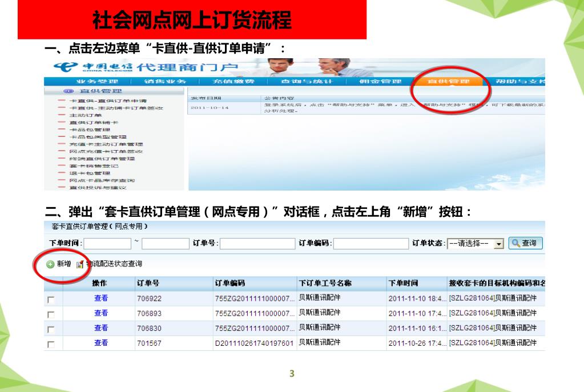Click the 订单号 column header
The height and width of the screenshot is (392, 584).
[148, 283]
